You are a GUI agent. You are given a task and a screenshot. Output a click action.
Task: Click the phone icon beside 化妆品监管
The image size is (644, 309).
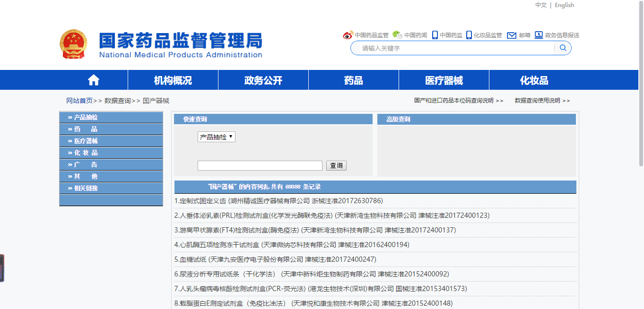click(469, 34)
